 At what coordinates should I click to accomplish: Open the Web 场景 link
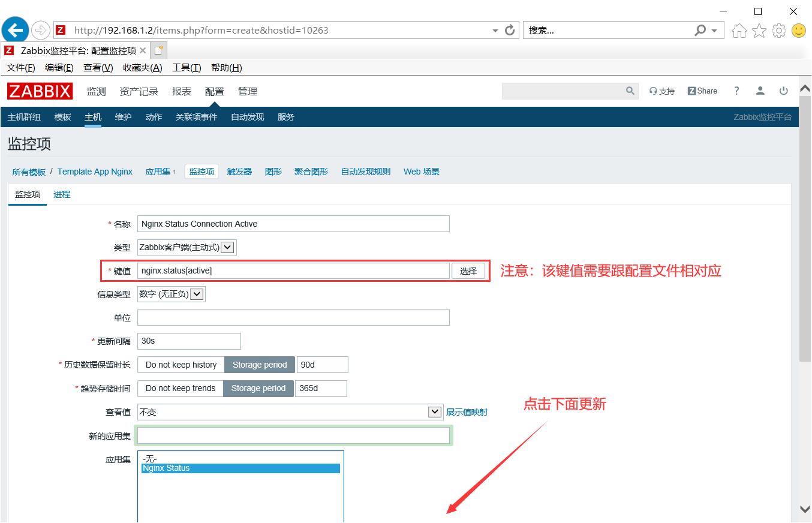coord(422,172)
